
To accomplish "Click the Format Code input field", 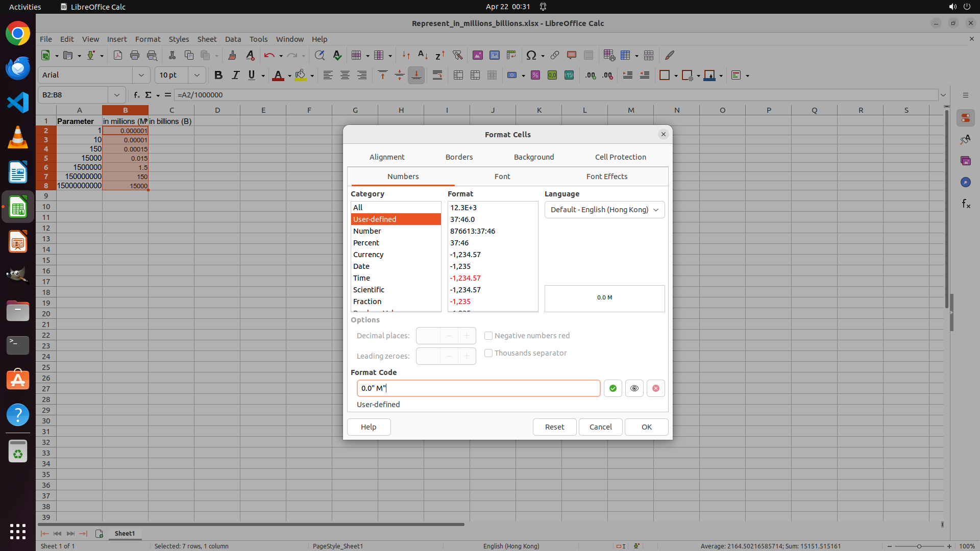I will 478,388.
